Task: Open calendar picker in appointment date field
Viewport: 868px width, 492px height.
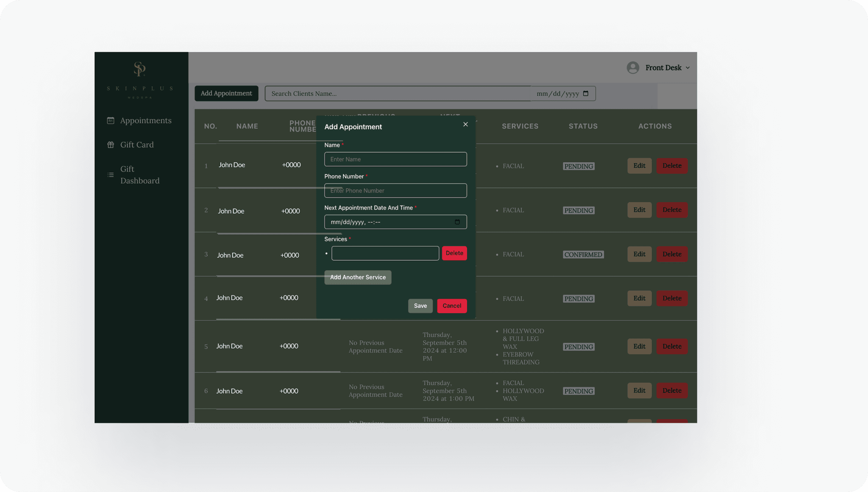Action: coord(457,222)
